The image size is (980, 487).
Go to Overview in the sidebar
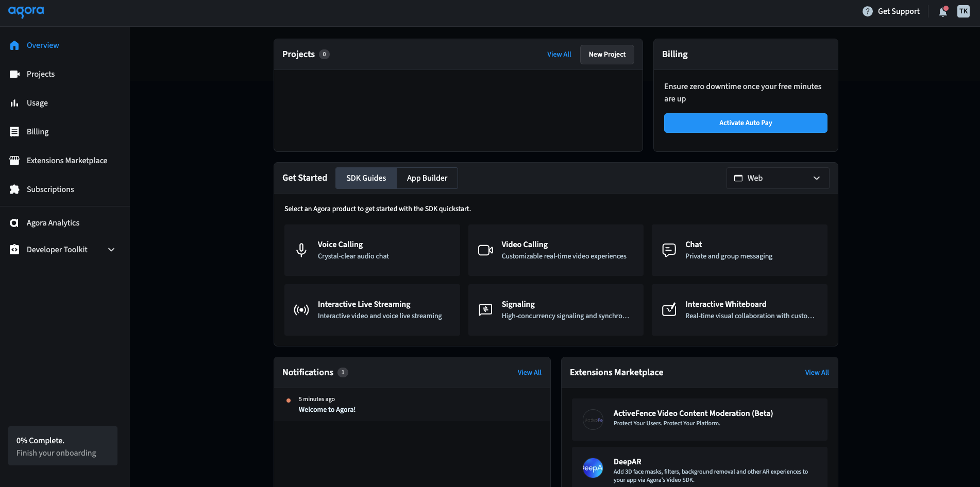click(65, 45)
